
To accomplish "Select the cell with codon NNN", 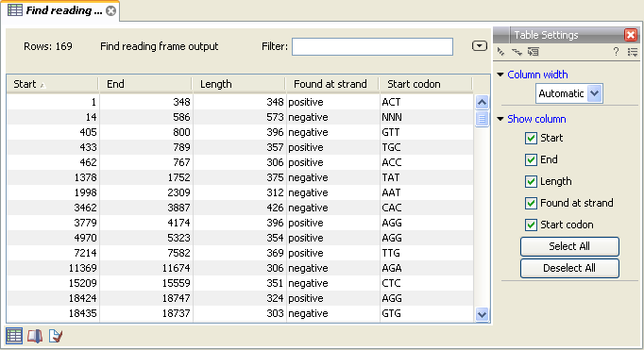I will pos(426,117).
